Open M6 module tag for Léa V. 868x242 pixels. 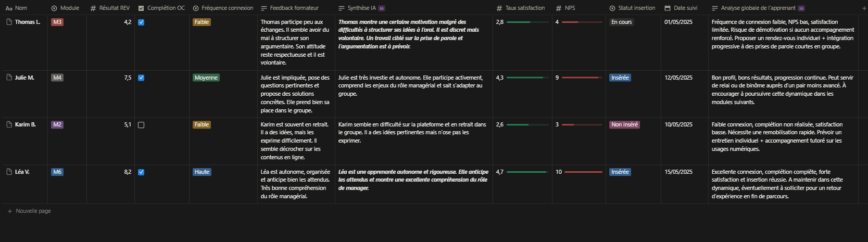point(57,172)
